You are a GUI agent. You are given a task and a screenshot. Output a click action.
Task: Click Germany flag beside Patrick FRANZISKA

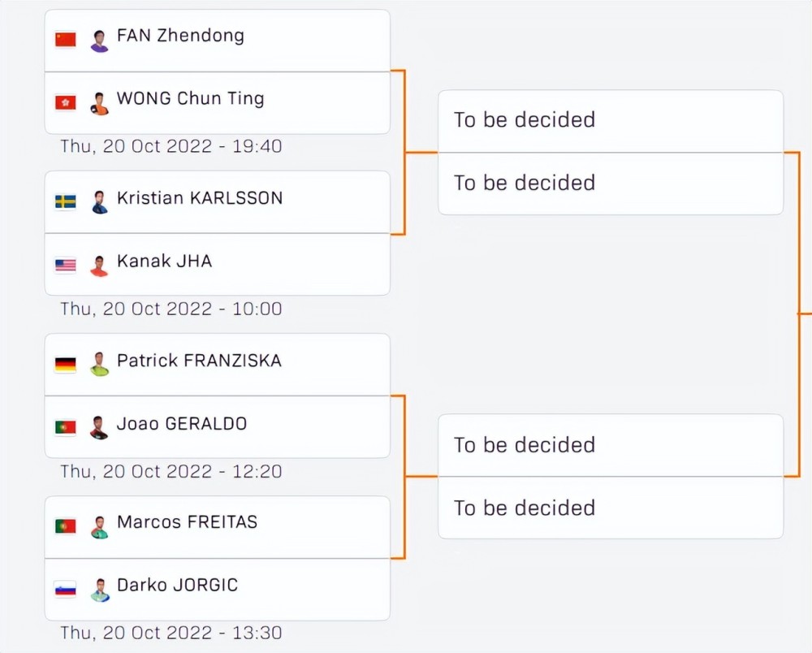66,364
